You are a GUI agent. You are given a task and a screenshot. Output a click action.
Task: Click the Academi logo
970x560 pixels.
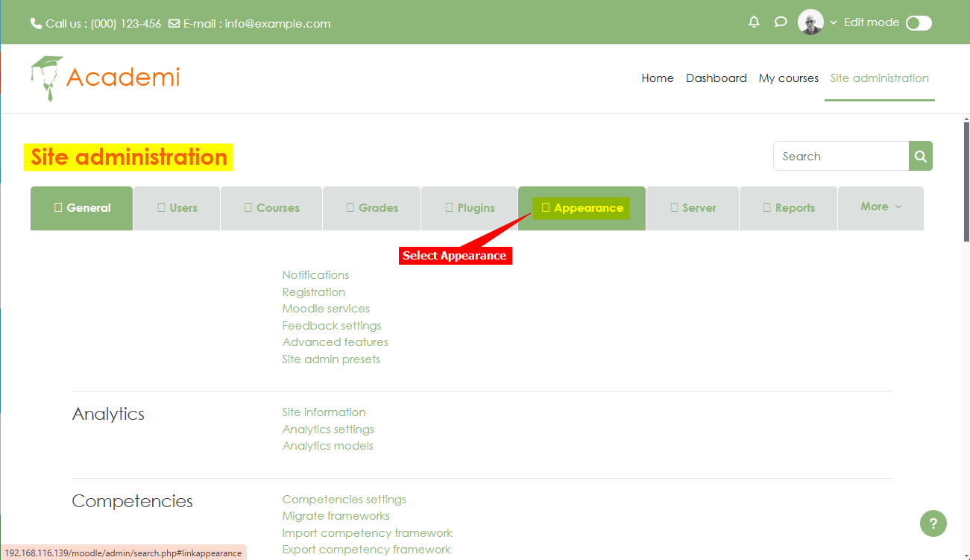pos(105,78)
